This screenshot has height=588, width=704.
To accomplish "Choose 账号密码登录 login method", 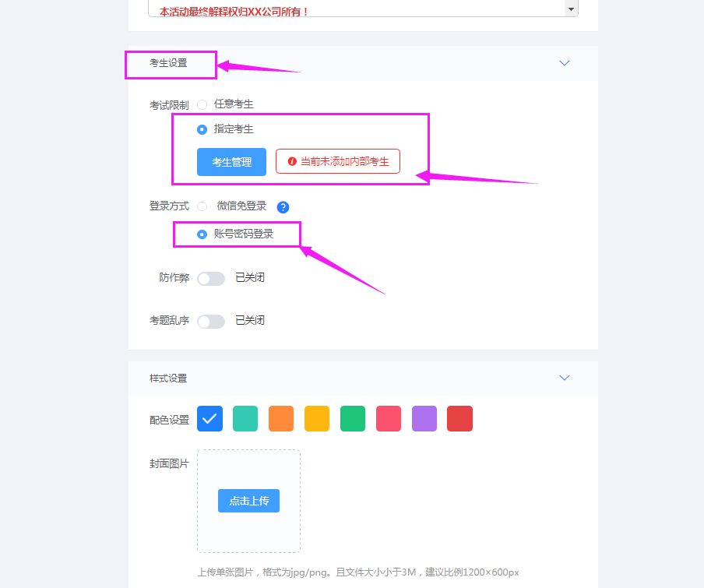I will pyautogui.click(x=202, y=234).
